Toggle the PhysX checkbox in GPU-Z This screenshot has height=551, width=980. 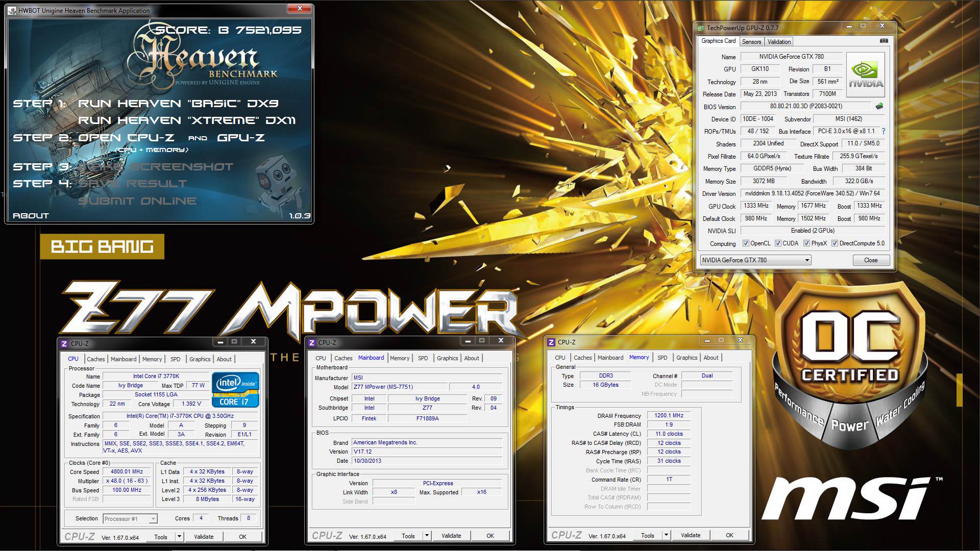point(806,243)
